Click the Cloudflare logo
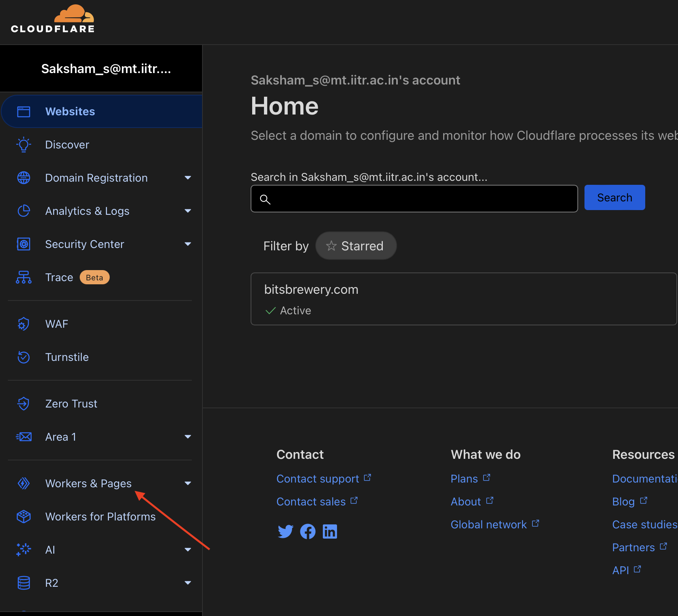Image resolution: width=678 pixels, height=616 pixels. (53, 19)
